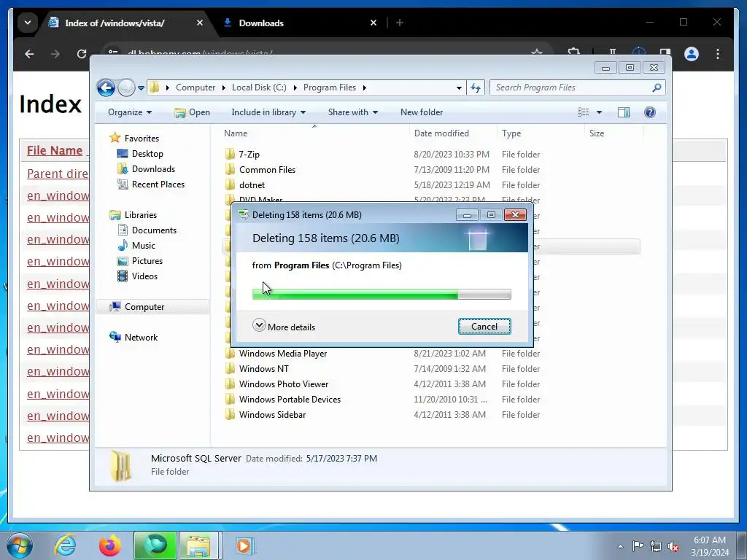
Task: Click the green deletion progress bar
Action: (382, 295)
